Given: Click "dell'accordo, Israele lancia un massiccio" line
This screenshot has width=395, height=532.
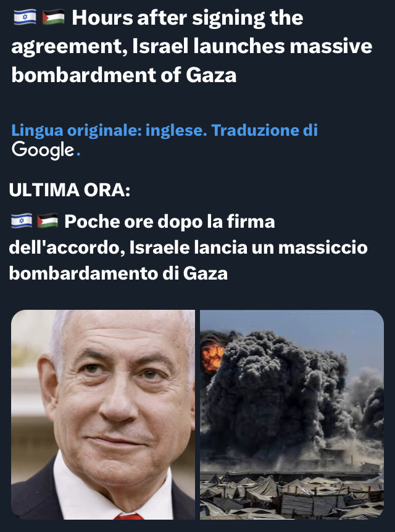Looking at the screenshot, I should (188, 247).
